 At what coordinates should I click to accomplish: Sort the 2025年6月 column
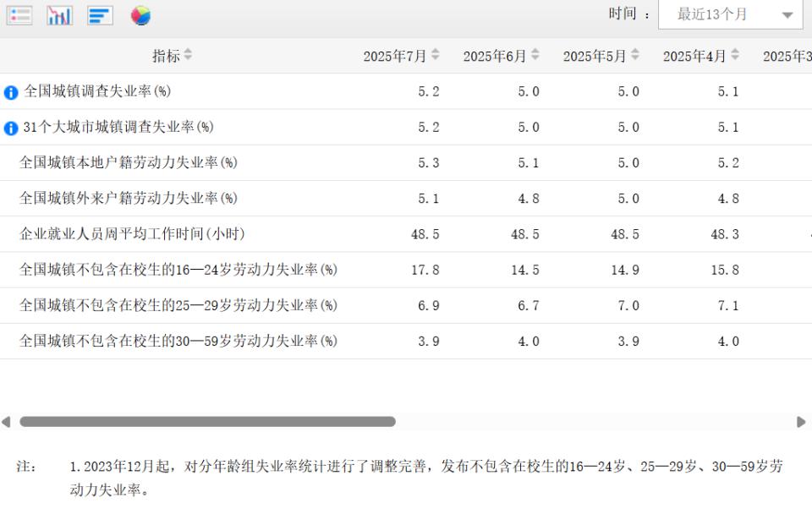point(535,55)
